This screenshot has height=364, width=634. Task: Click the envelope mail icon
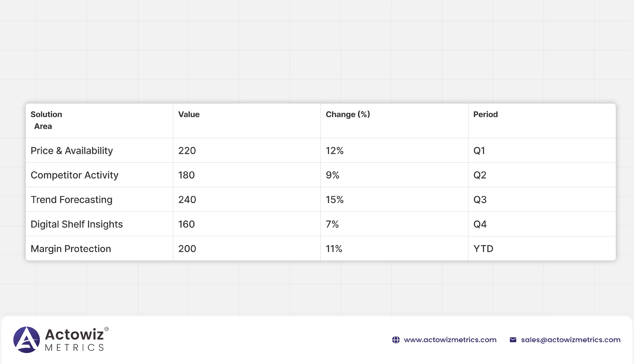[513, 340]
